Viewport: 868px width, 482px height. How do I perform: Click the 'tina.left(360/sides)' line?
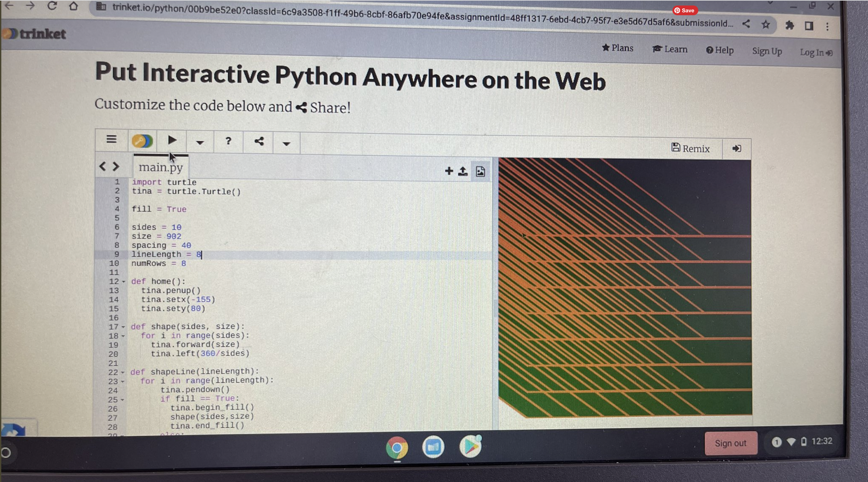point(200,354)
